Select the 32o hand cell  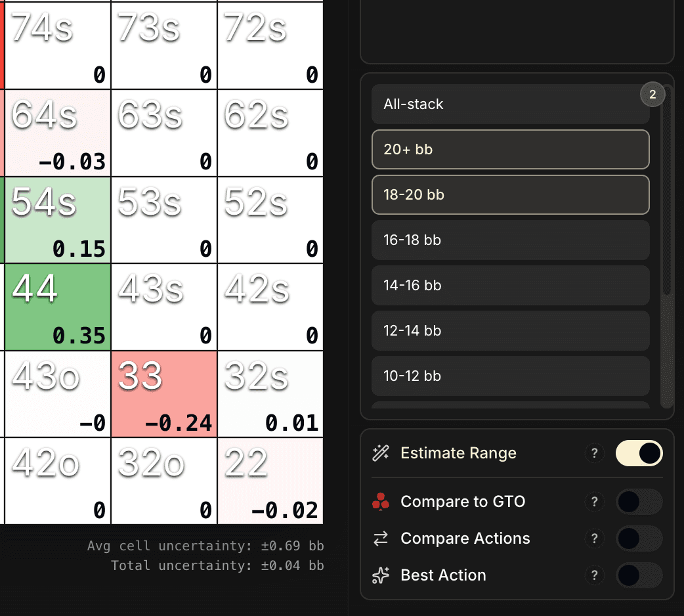[x=164, y=481]
